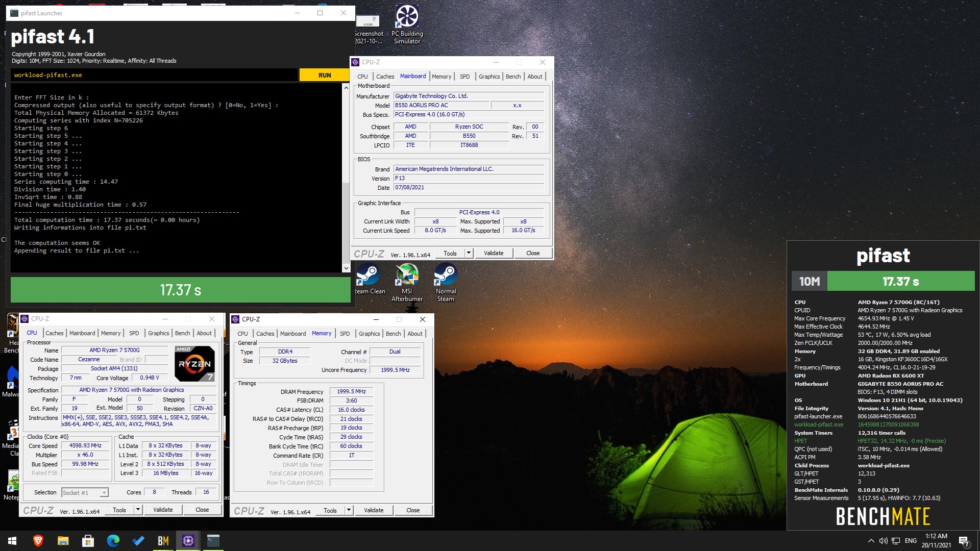Click Close button in CPU-tab CPU-Z window
Image resolution: width=980 pixels, height=551 pixels.
(202, 510)
